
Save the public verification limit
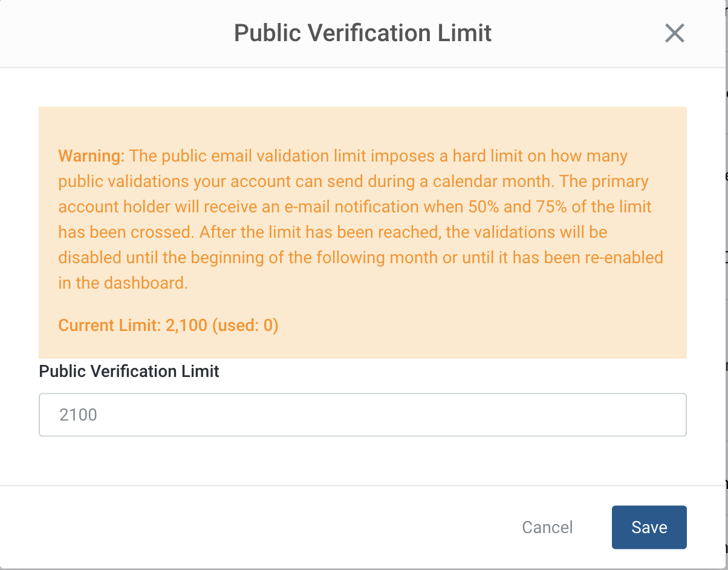pos(649,527)
